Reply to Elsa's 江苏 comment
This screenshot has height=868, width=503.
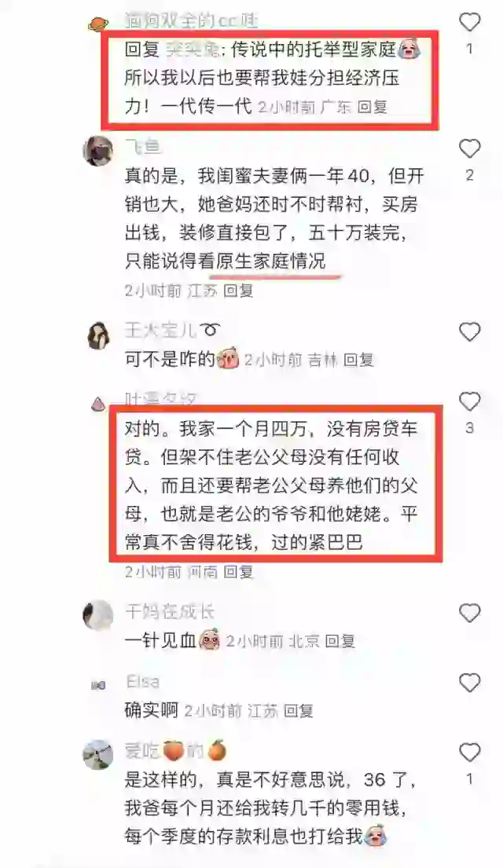[x=298, y=711]
